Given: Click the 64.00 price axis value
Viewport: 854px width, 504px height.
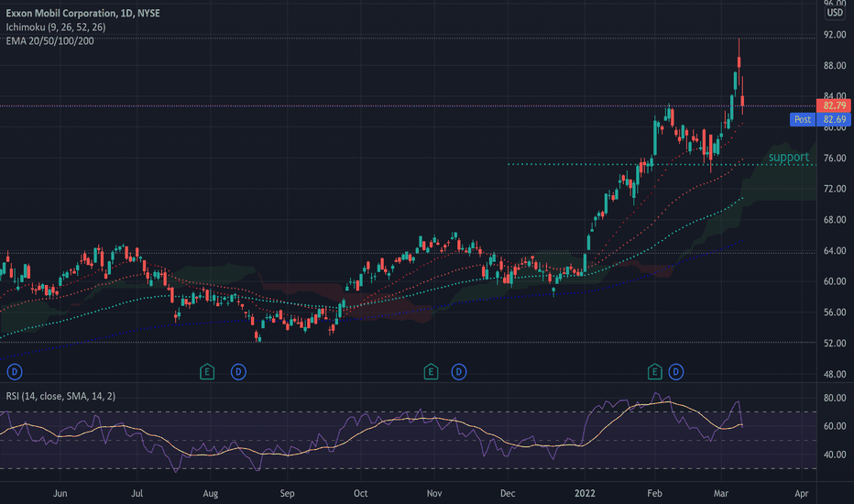Looking at the screenshot, I should pyautogui.click(x=835, y=251).
